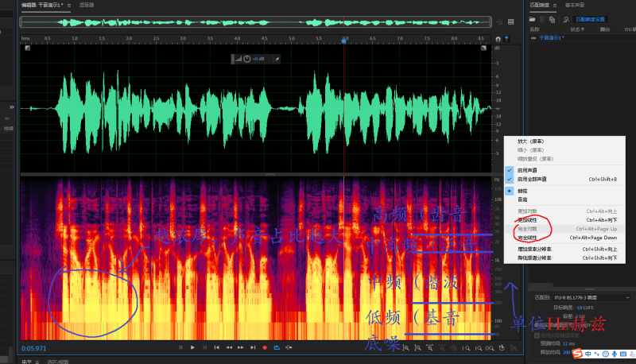Click the fast forward transport icon

pos(241,347)
